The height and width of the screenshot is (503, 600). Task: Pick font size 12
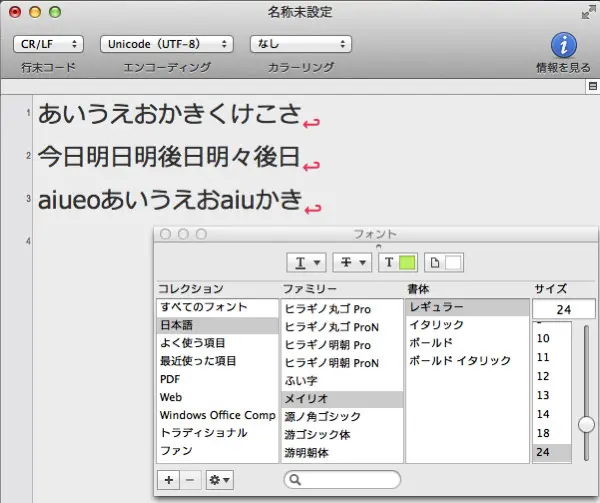point(552,376)
